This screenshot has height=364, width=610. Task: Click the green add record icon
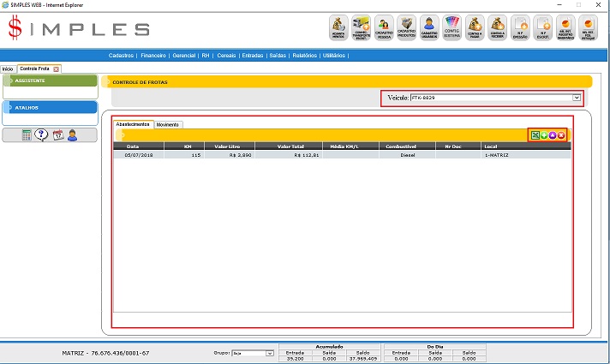pyautogui.click(x=544, y=135)
